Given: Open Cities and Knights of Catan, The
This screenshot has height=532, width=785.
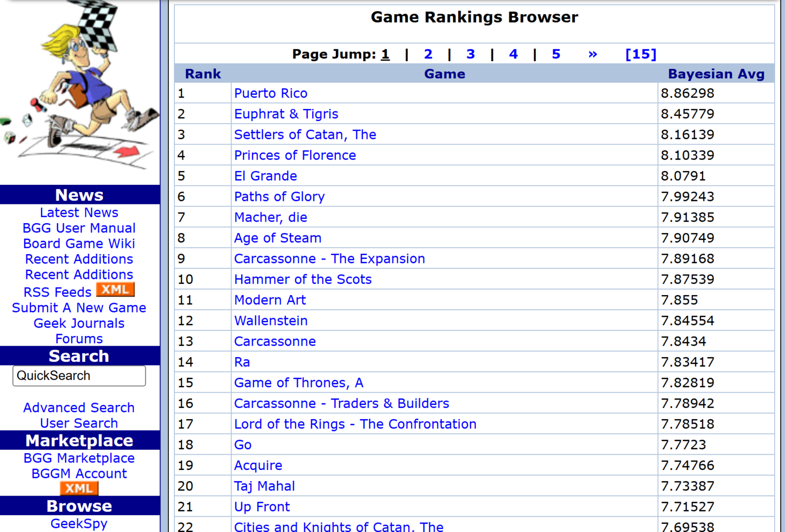Looking at the screenshot, I should coord(339,527).
